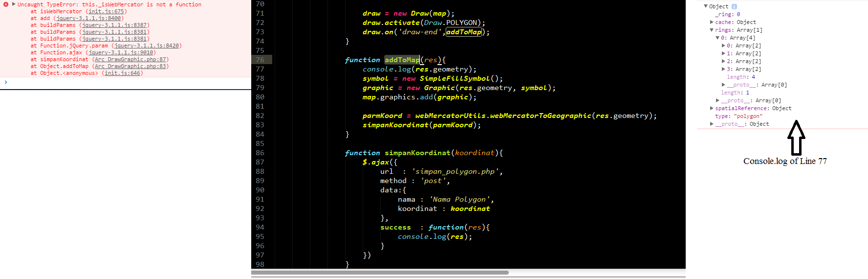This screenshot has width=868, height=279.
Task: Click the 'Nama Polygon' string in code
Action: click(x=459, y=199)
